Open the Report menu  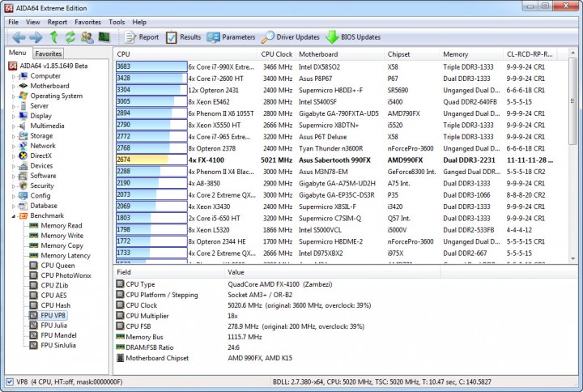(x=57, y=23)
